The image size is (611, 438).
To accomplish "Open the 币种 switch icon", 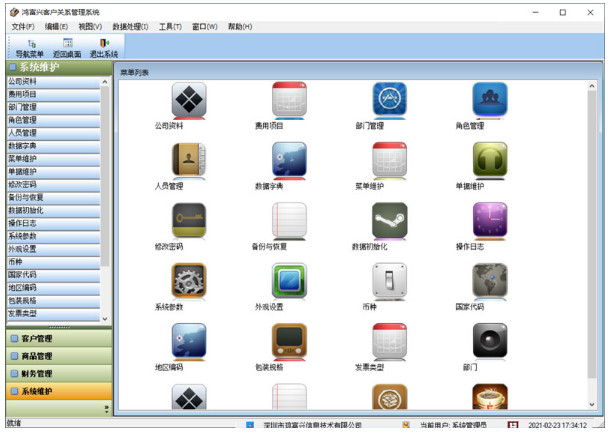I will tap(389, 281).
